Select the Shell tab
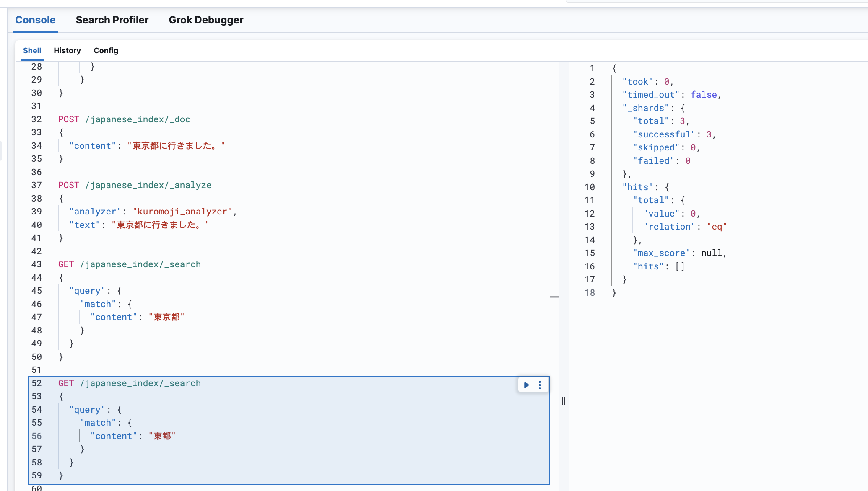The height and width of the screenshot is (491, 868). coord(32,50)
